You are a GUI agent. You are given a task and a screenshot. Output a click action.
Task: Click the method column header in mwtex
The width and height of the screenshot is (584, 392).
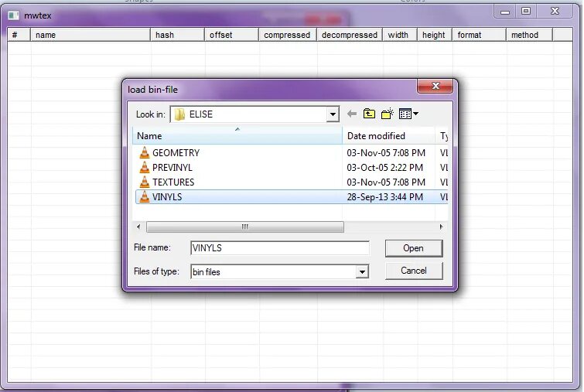point(529,35)
